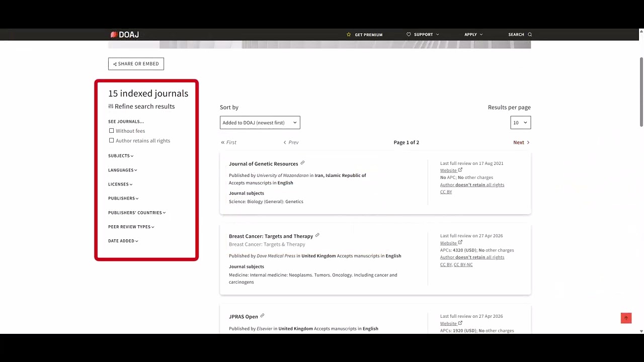Open CC BY license of Journal of Genetic Resources
The height and width of the screenshot is (362, 644).
point(446,192)
